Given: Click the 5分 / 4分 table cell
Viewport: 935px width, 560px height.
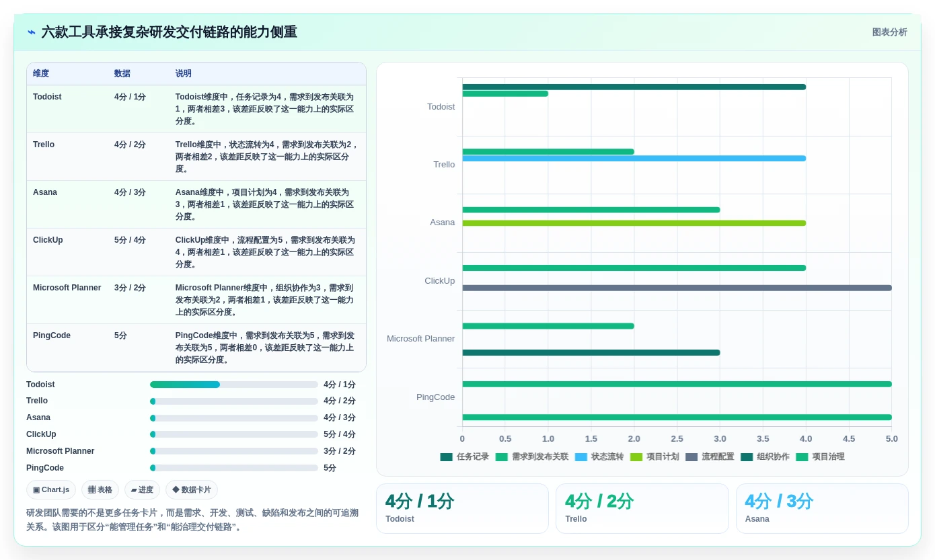Looking at the screenshot, I should [130, 240].
